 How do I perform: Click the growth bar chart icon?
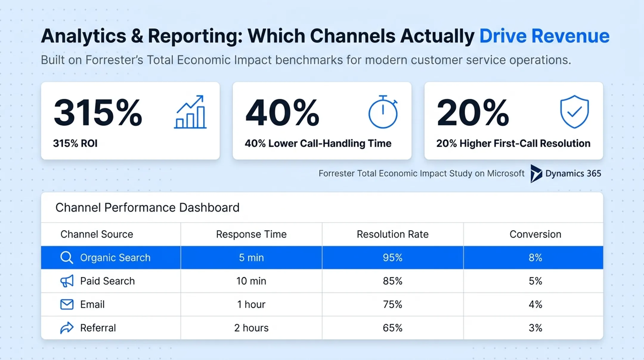(190, 112)
